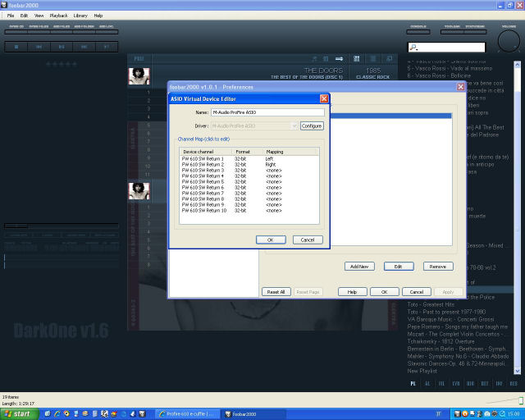Click the Format column header
Screen dimensions: 525x420
[x=246, y=152]
